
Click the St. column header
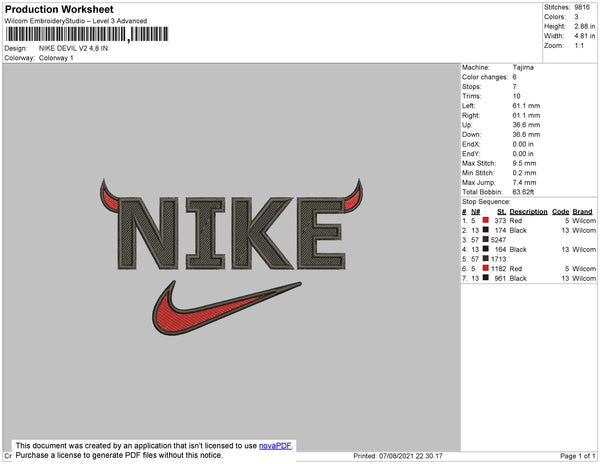[x=501, y=212]
